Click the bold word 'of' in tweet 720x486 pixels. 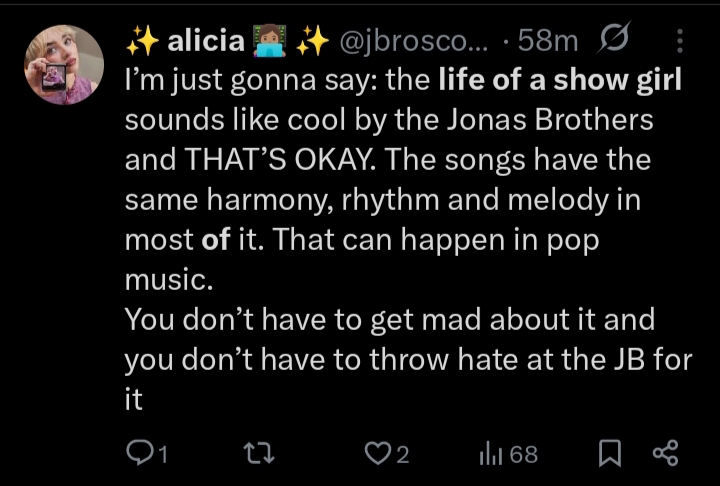215,240
